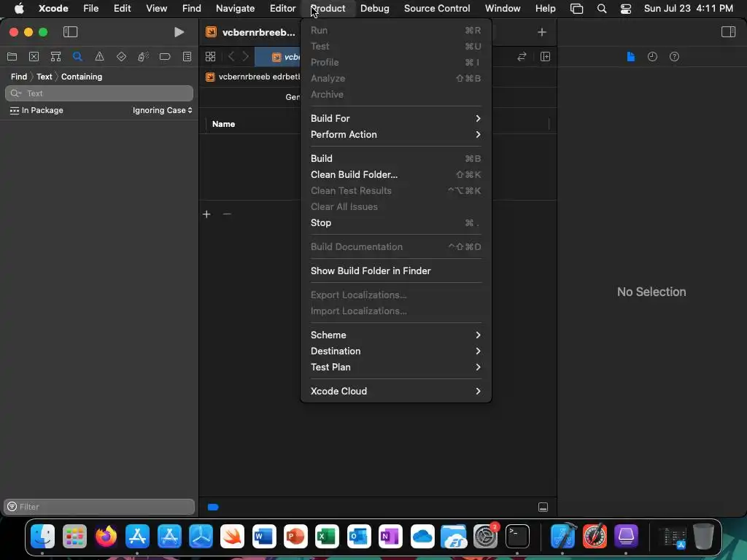Screen dimensions: 747x560
Task: Choose Show Build Folder in Finder
Action: 396,271
